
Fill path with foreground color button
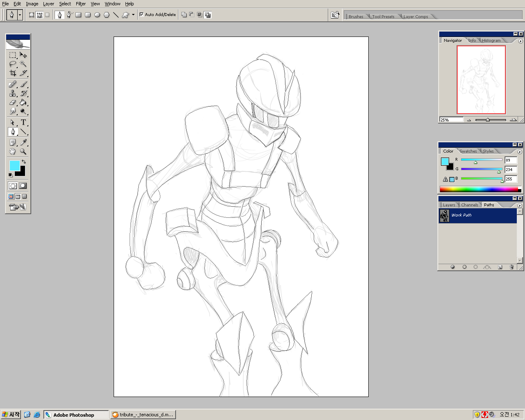(x=453, y=267)
